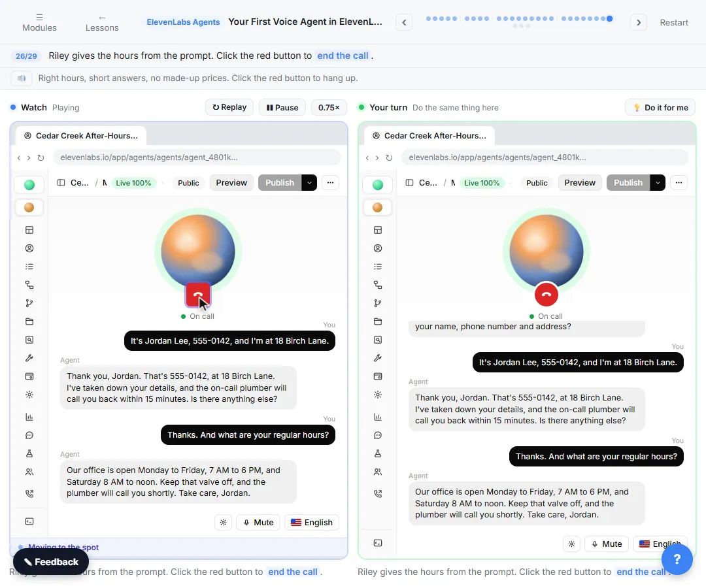706x588 pixels.
Task: Open analytics bar chart icon in Your turn sidebar
Action: pos(378,417)
